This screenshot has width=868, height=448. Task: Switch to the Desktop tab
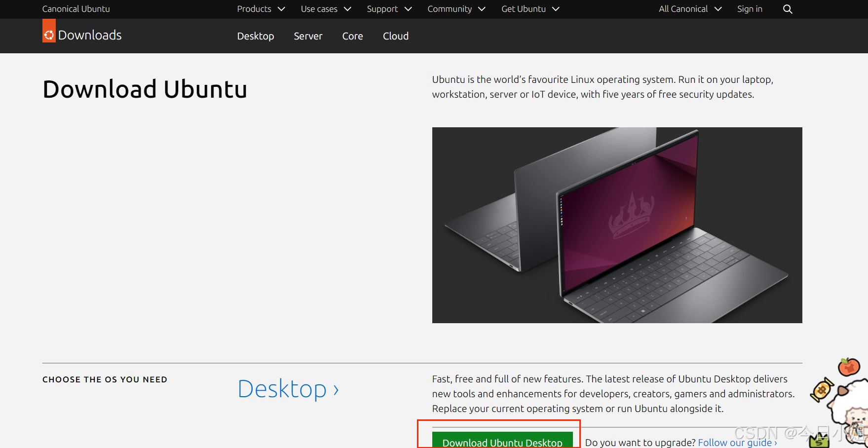click(x=256, y=36)
